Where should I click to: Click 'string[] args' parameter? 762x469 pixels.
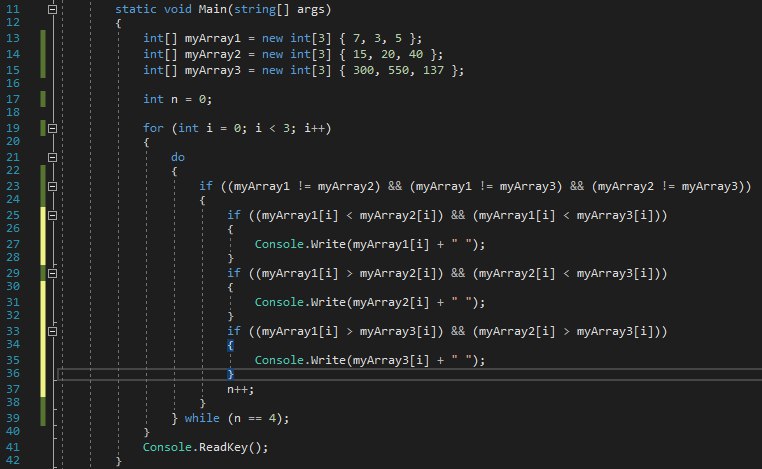pyautogui.click(x=279, y=9)
